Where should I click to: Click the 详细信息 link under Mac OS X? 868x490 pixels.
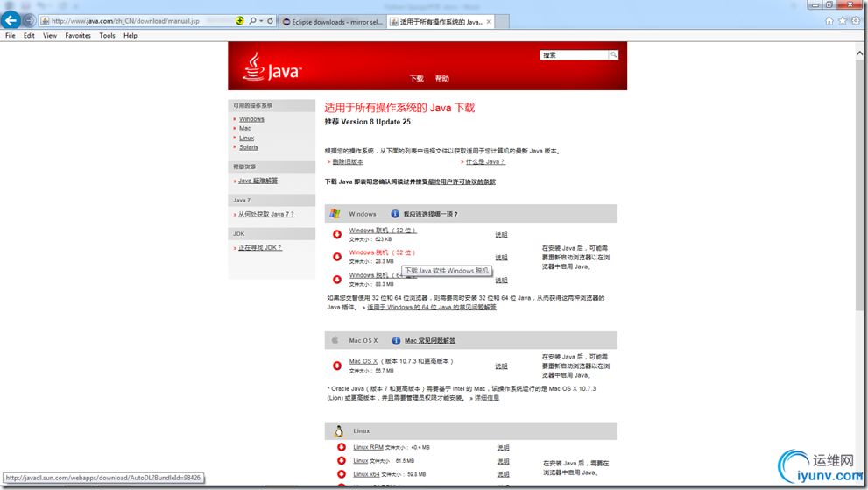pos(487,398)
